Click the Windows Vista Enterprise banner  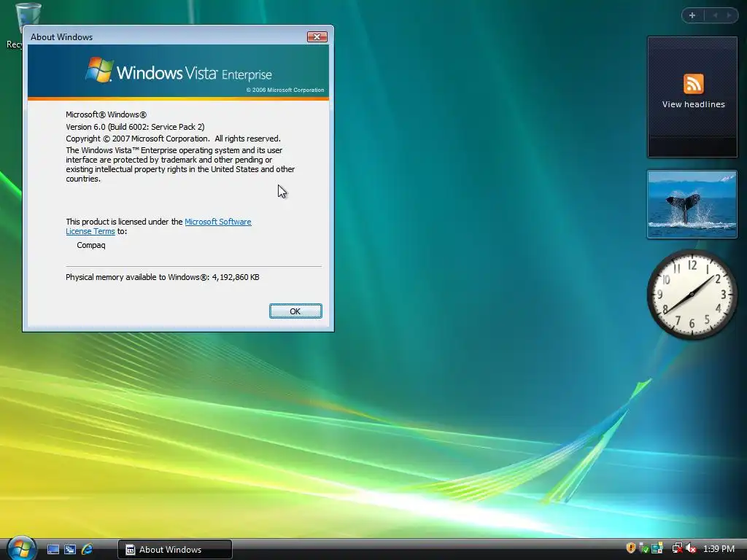(178, 71)
